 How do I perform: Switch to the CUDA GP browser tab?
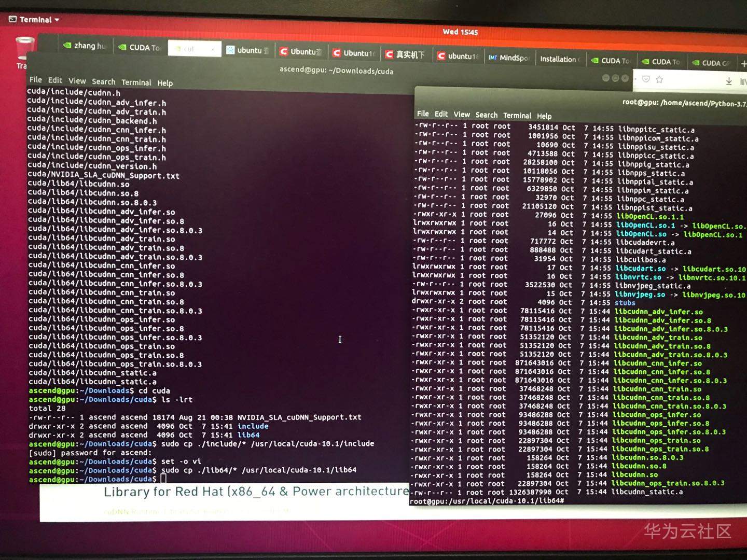click(x=712, y=63)
